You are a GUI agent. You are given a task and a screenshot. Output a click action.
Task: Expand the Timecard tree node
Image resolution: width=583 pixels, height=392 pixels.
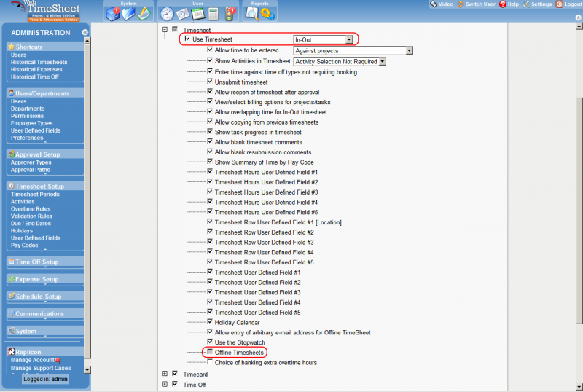click(165, 374)
